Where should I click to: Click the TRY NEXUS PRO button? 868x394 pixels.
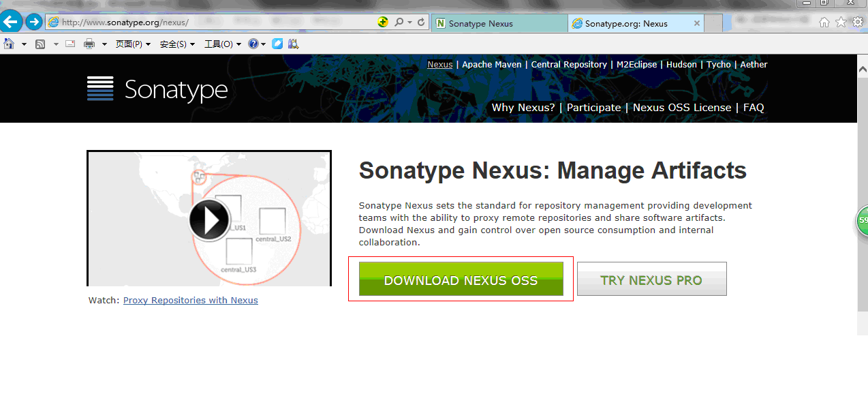pos(652,279)
